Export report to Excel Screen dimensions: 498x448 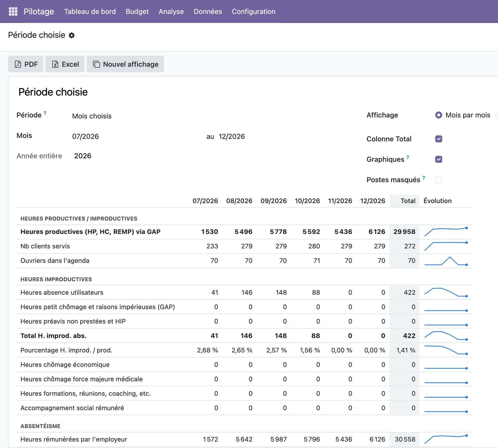coord(65,64)
